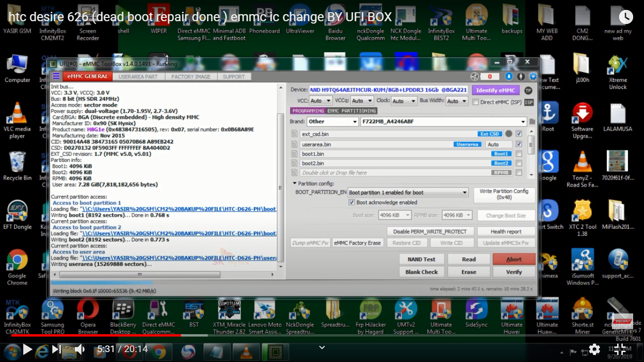Screen dimensions: 644x362
Task: Open BOOT_PARTITION_EN dropdown
Action: pyautogui.click(x=408, y=192)
